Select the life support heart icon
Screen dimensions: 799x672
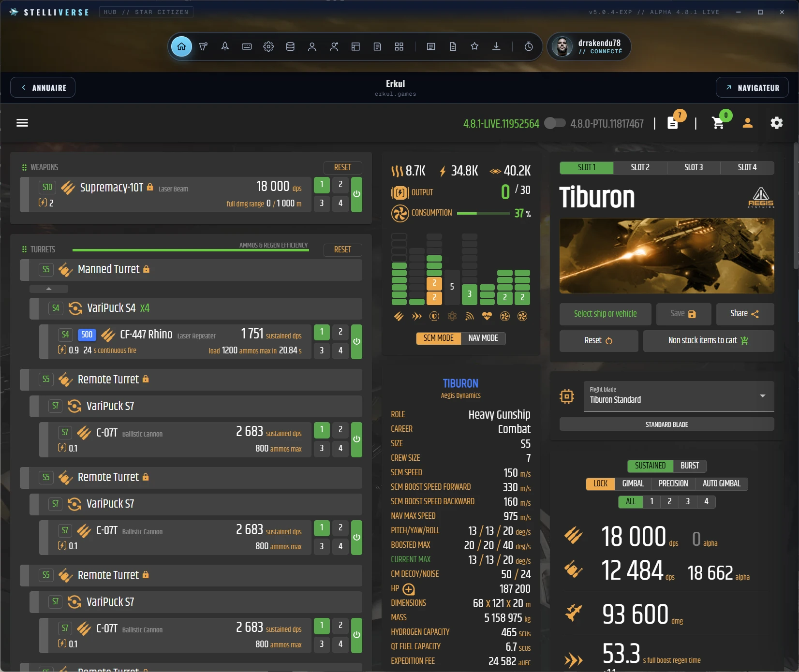point(487,316)
